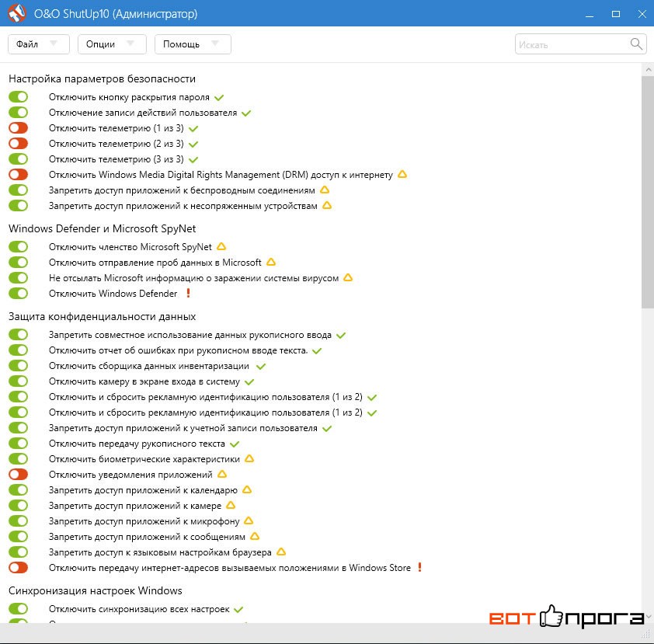Select the "Запретить доступ приложений к сообщениям" label
The image size is (654, 644).
(147, 537)
